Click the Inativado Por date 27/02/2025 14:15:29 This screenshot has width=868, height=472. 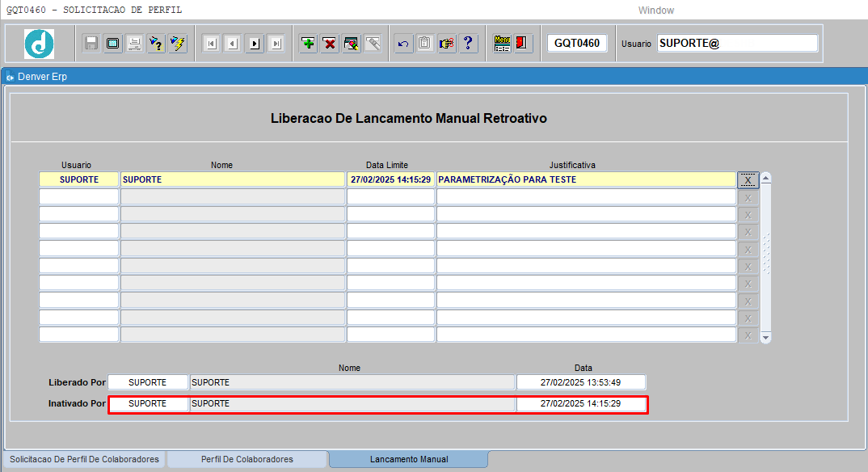coord(581,404)
